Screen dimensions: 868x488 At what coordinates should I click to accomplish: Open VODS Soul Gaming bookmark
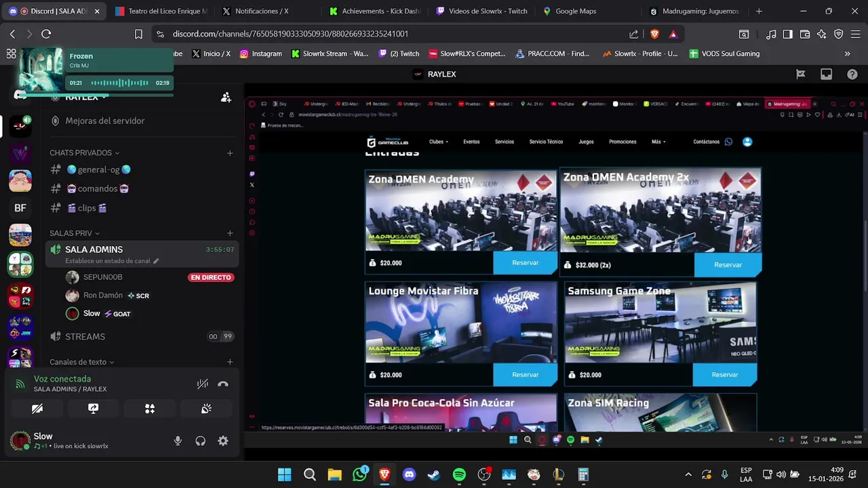click(x=724, y=54)
